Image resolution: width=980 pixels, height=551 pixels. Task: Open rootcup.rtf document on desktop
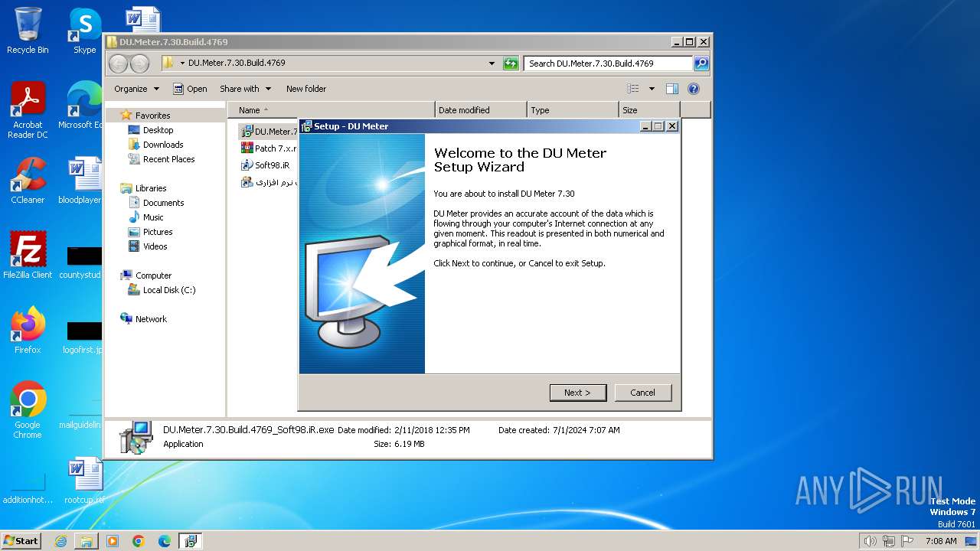point(84,481)
